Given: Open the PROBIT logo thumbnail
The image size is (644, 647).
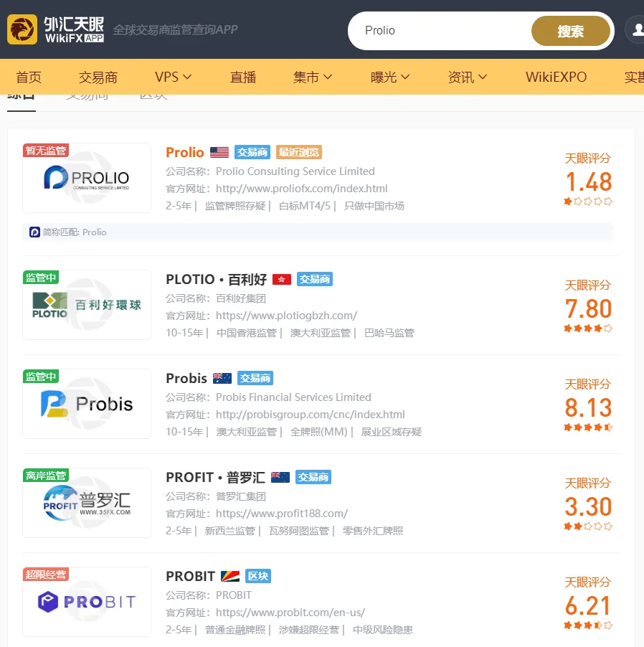Looking at the screenshot, I should 87,602.
